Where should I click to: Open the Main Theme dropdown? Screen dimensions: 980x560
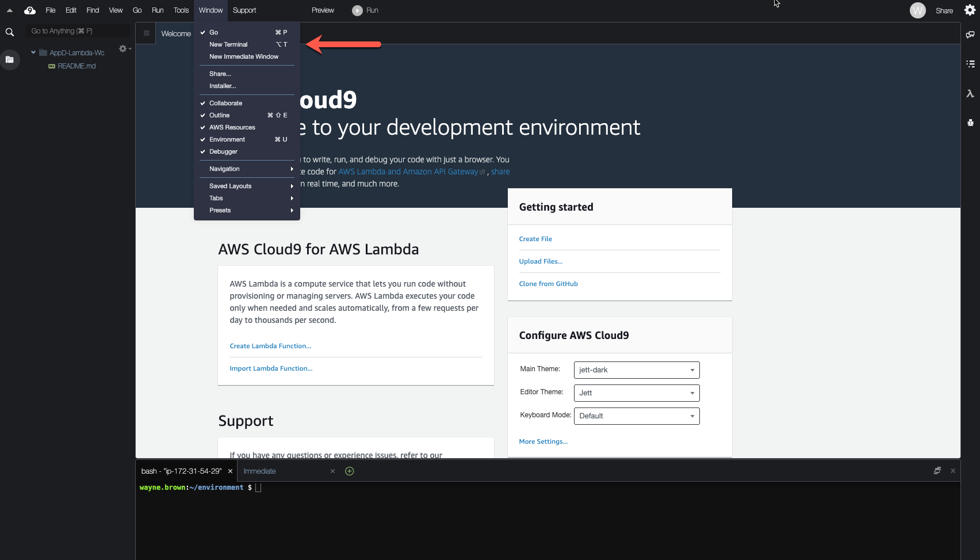pyautogui.click(x=636, y=370)
